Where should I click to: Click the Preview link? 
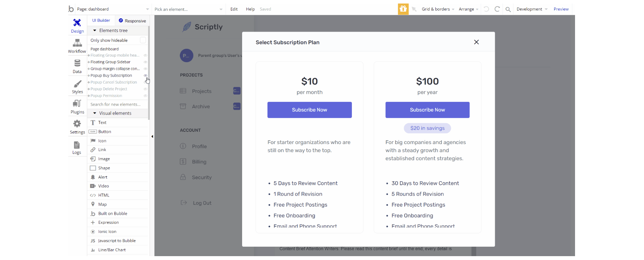[x=561, y=9]
